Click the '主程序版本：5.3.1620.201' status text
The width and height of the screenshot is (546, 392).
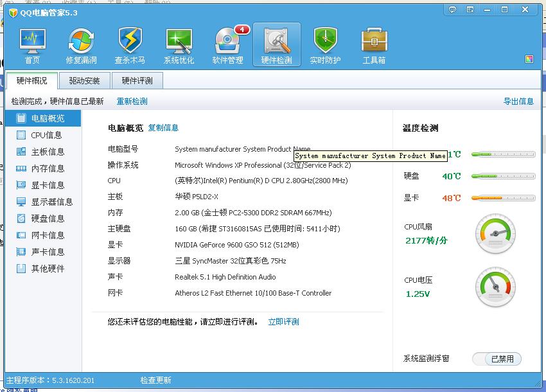click(51, 380)
